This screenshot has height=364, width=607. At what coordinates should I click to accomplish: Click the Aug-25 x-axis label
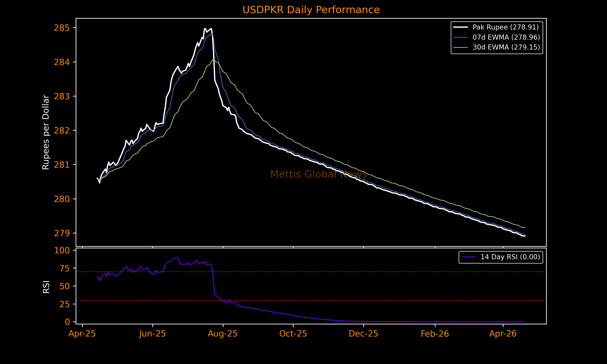(x=223, y=334)
